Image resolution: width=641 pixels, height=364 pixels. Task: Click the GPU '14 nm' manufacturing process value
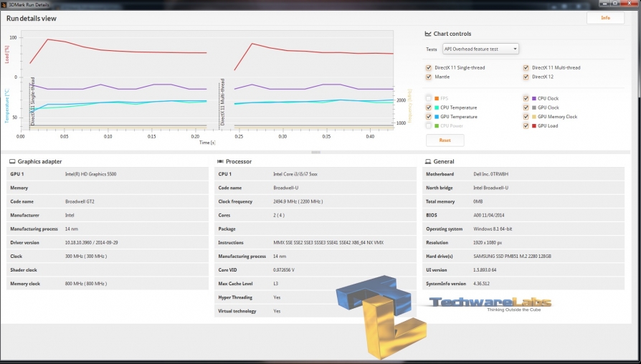click(72, 229)
